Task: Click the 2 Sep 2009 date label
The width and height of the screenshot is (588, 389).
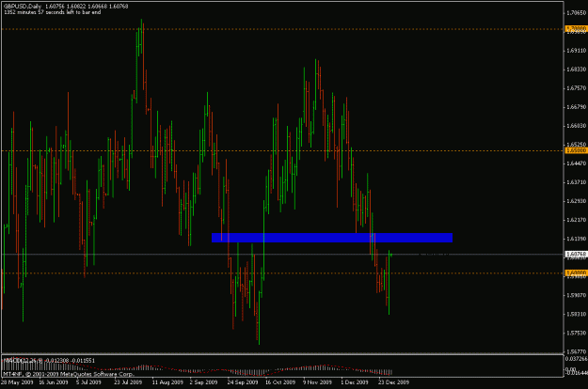Action: [x=203, y=382]
